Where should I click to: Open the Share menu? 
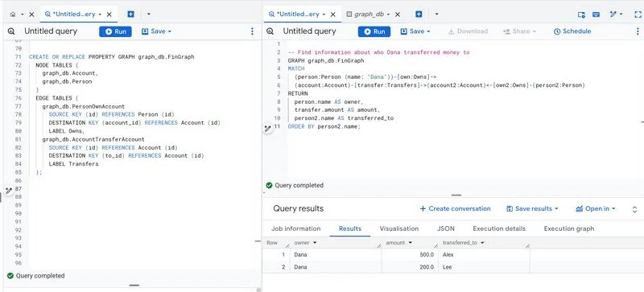tap(519, 31)
